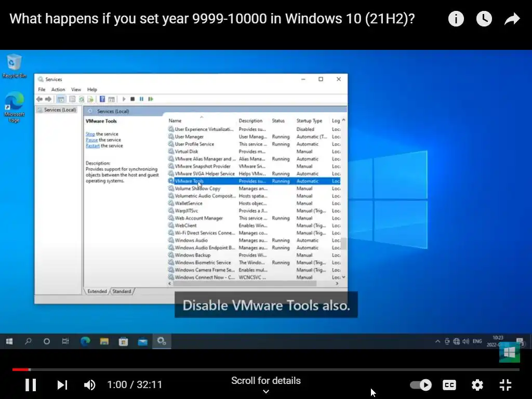Open video settings gear

pos(477,385)
